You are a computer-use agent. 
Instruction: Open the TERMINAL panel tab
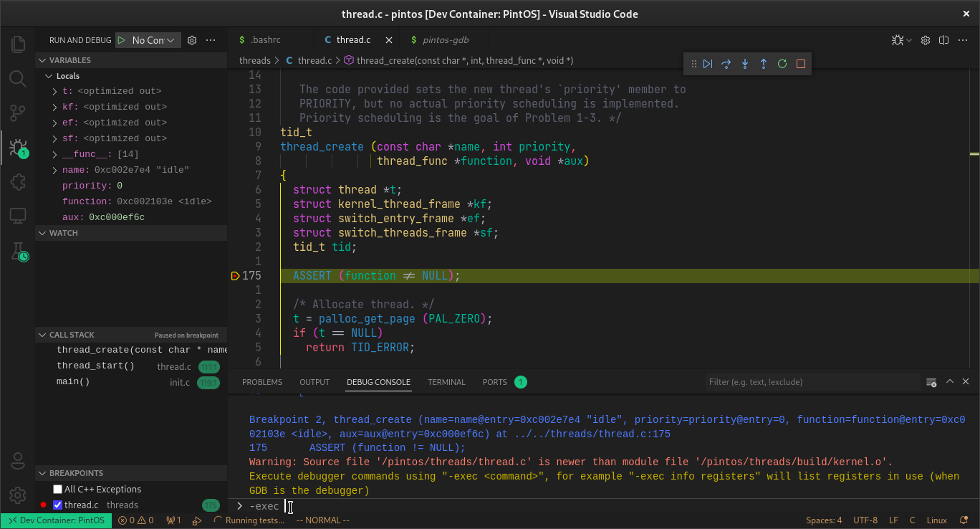[446, 382]
